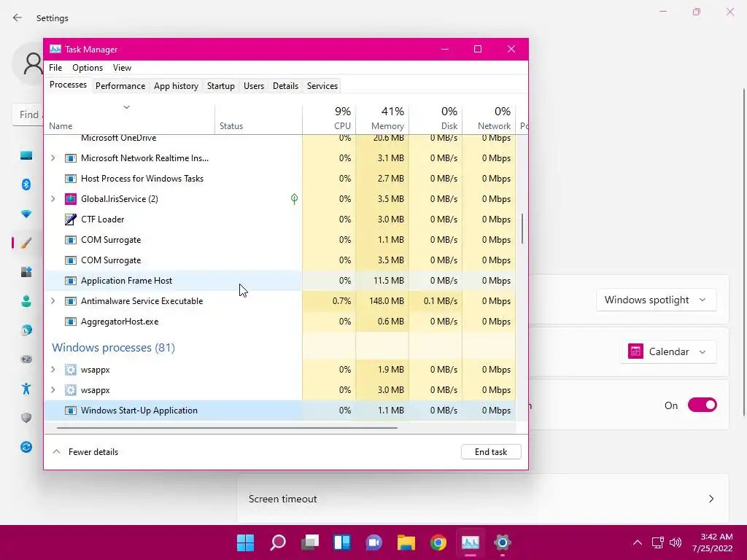
Task: Open Privacy shield icon in Settings sidebar
Action: click(26, 418)
